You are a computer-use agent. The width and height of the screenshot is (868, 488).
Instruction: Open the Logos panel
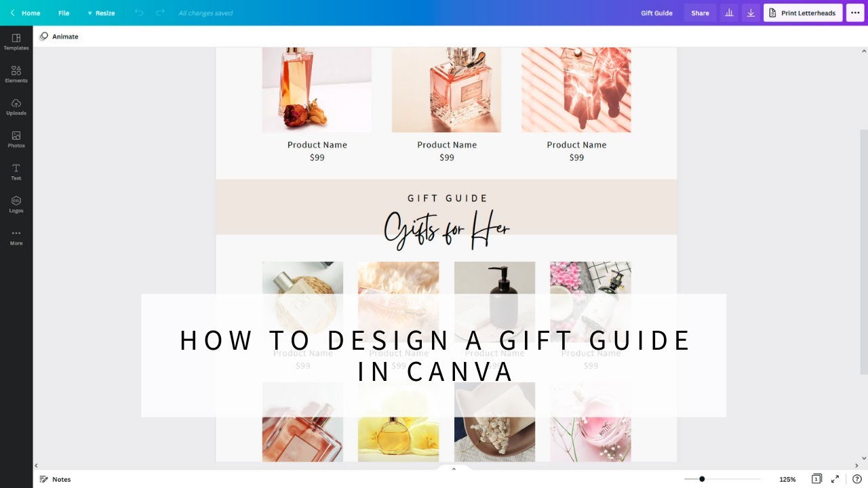[16, 205]
